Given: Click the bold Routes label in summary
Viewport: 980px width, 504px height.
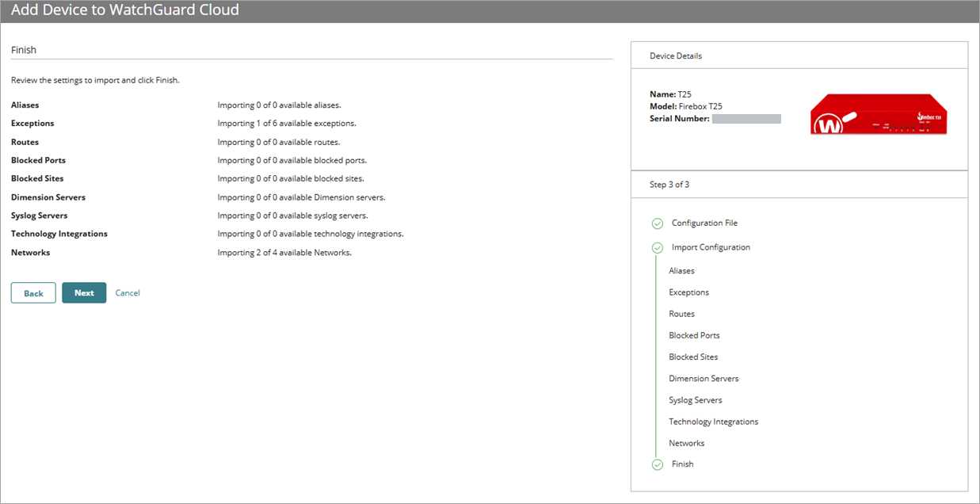Looking at the screenshot, I should [x=25, y=142].
